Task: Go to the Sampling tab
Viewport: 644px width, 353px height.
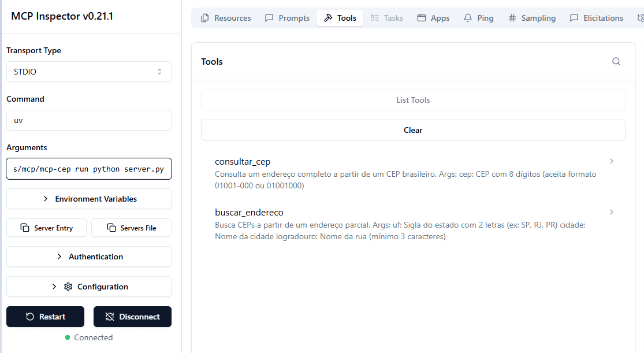Action: tap(531, 18)
